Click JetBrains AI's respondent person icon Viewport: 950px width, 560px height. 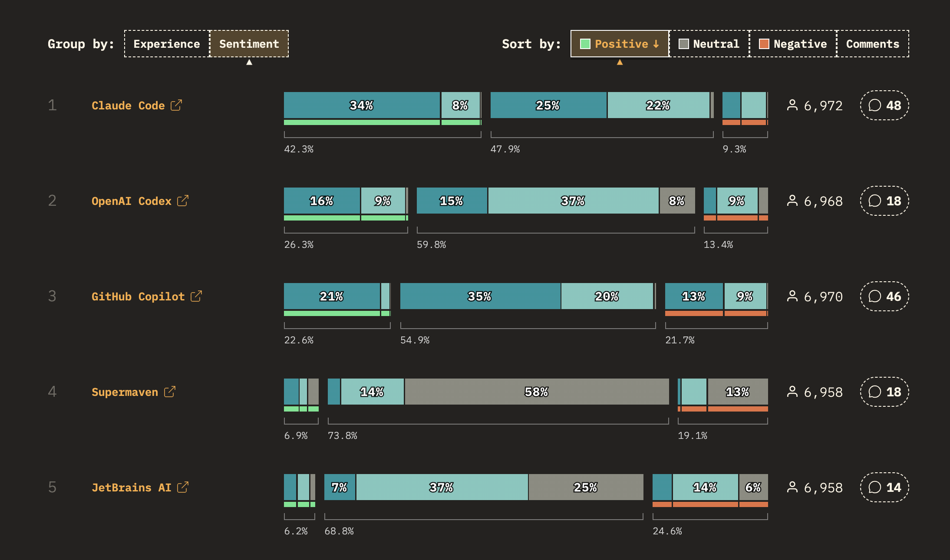tap(792, 487)
